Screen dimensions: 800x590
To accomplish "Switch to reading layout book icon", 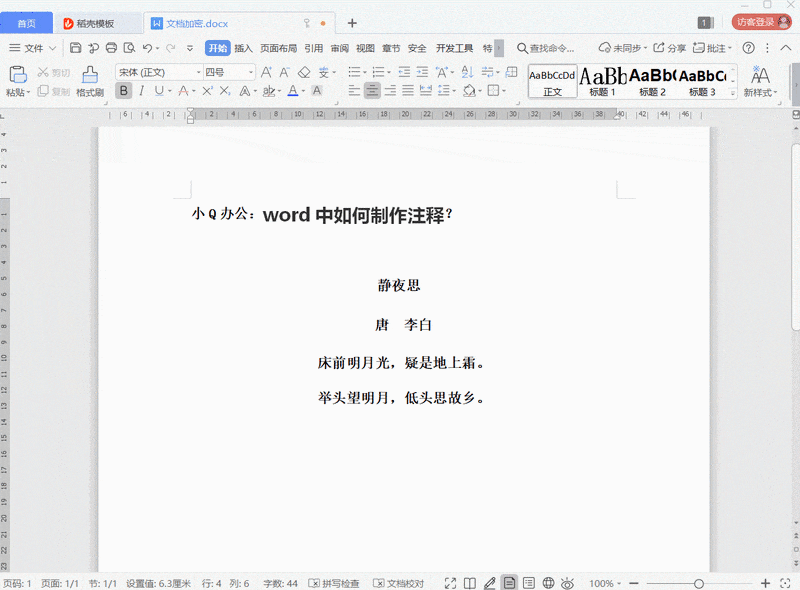I will (470, 583).
